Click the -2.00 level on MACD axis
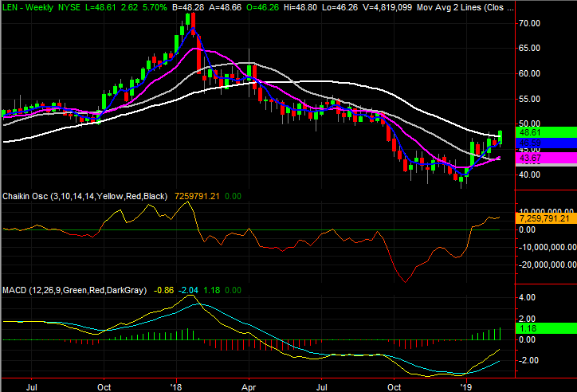577x392 pixels. pos(528,360)
